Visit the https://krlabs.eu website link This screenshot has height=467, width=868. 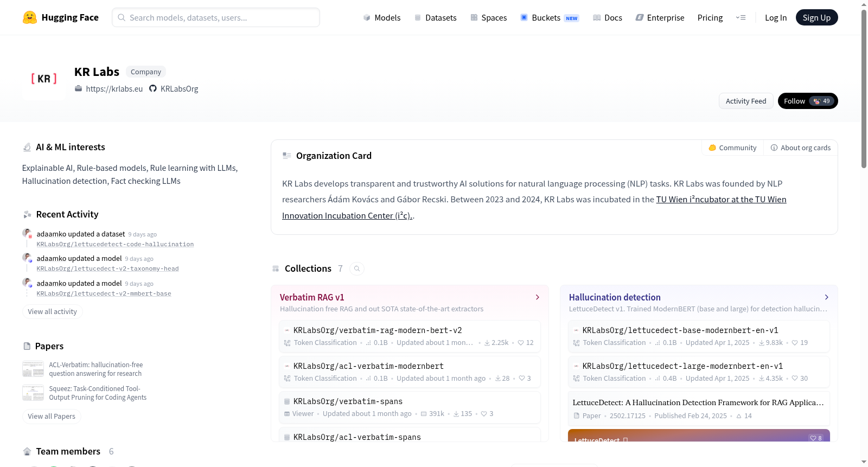coord(114,88)
